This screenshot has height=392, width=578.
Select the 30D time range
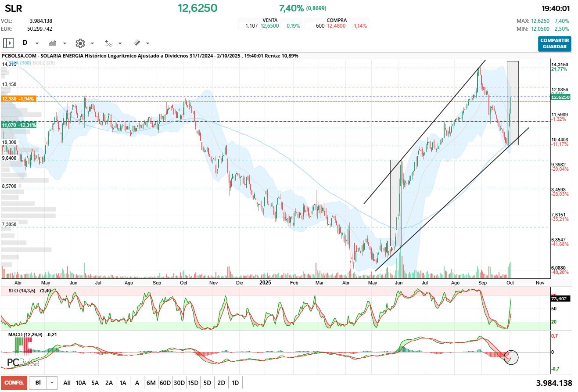[x=179, y=383]
